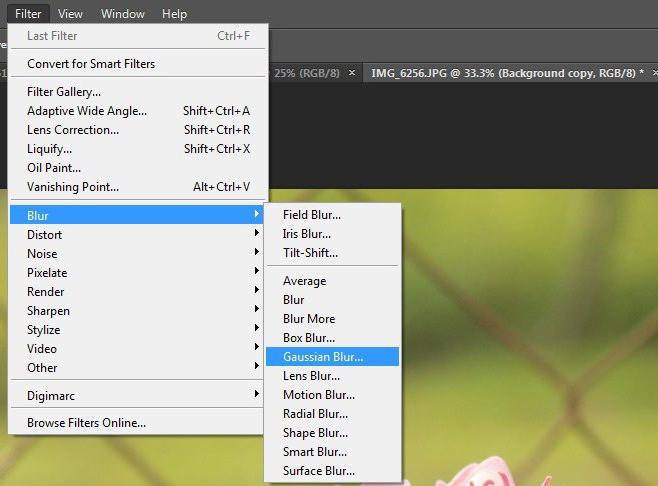Choose Radial Blur

[332, 414]
